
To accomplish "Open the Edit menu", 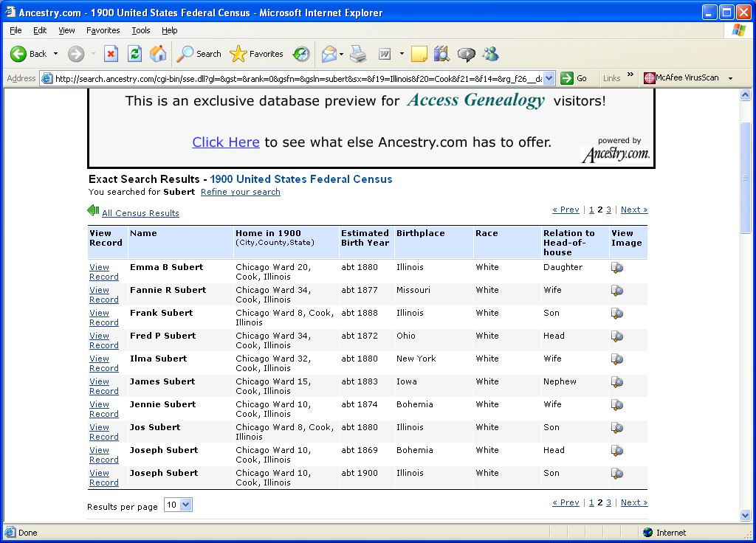I will 40,30.
